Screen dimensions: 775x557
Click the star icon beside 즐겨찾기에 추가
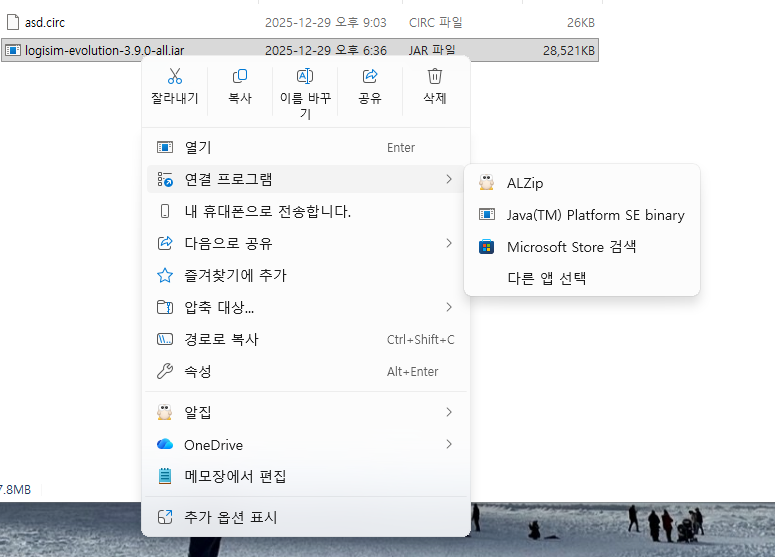[165, 275]
